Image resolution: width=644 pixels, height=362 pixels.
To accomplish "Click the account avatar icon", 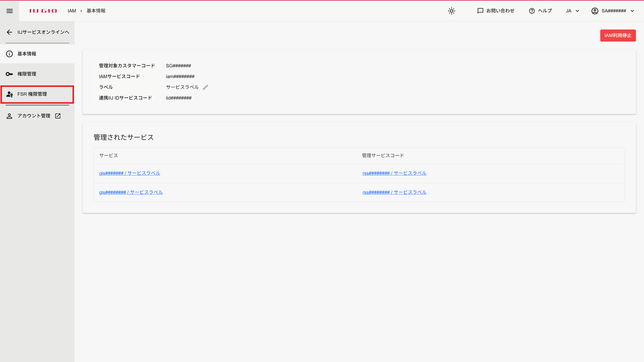I will pyautogui.click(x=595, y=11).
